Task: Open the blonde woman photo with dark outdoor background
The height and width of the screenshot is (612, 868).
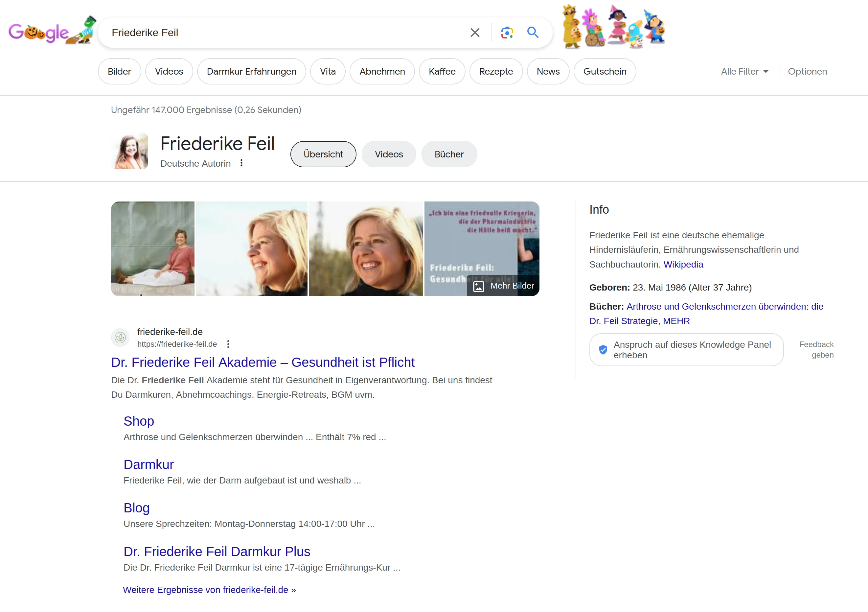Action: tap(366, 249)
